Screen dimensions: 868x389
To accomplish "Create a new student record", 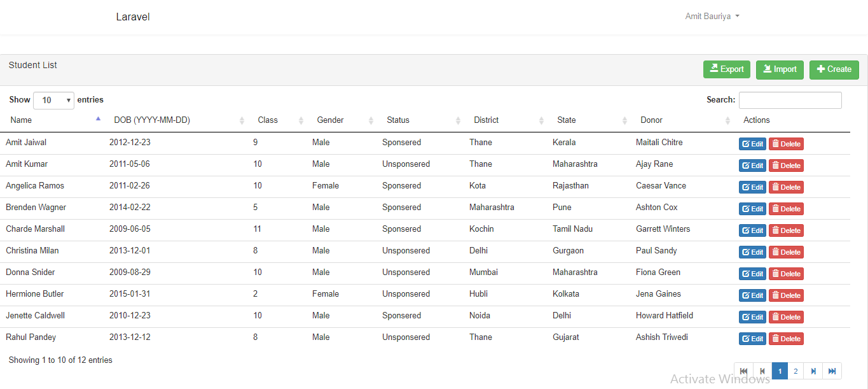I will (834, 69).
